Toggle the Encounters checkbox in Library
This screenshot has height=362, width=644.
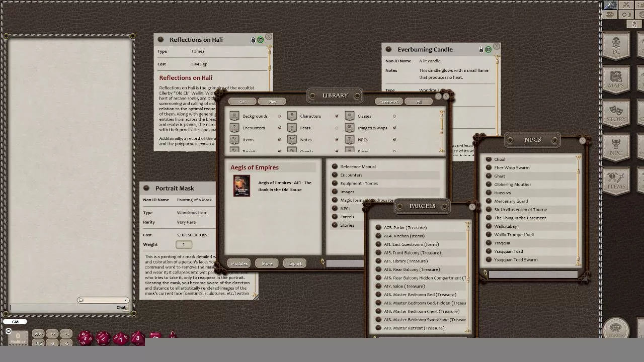(279, 128)
